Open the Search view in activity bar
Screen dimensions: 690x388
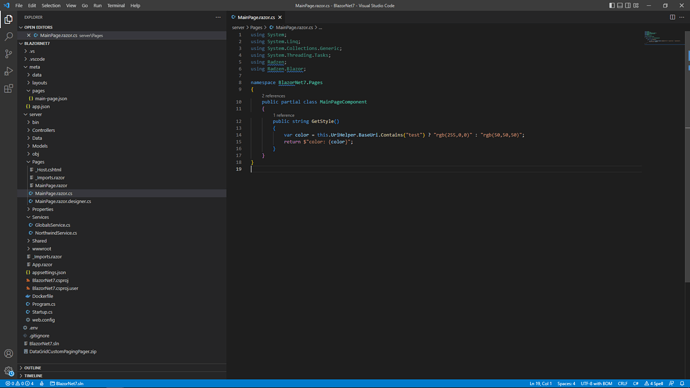pyautogui.click(x=8, y=37)
